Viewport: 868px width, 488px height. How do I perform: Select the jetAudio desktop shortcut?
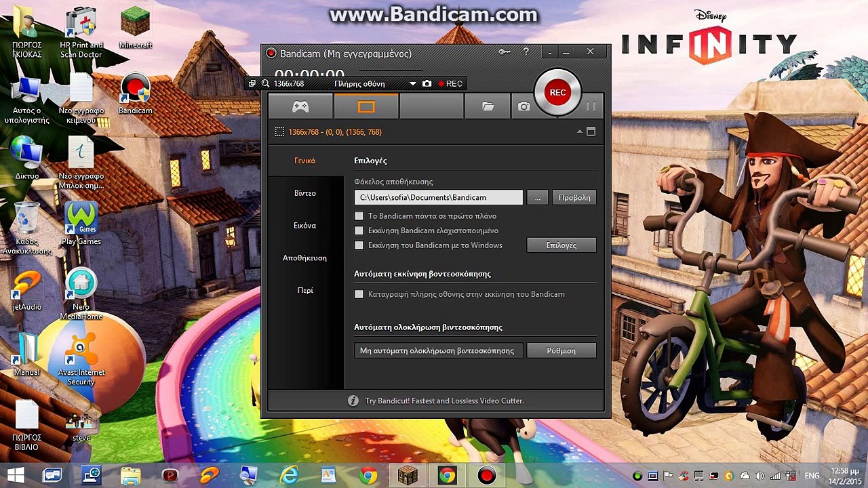point(27,290)
